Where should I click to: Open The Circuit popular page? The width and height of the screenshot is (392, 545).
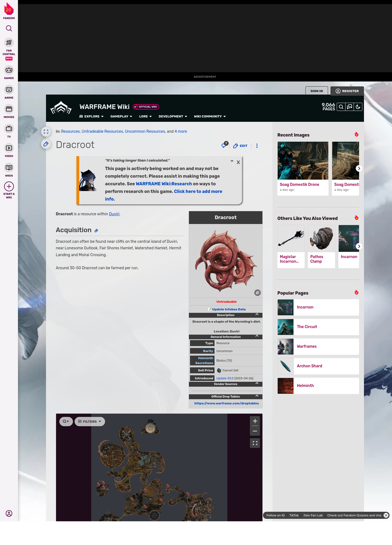click(x=318, y=327)
